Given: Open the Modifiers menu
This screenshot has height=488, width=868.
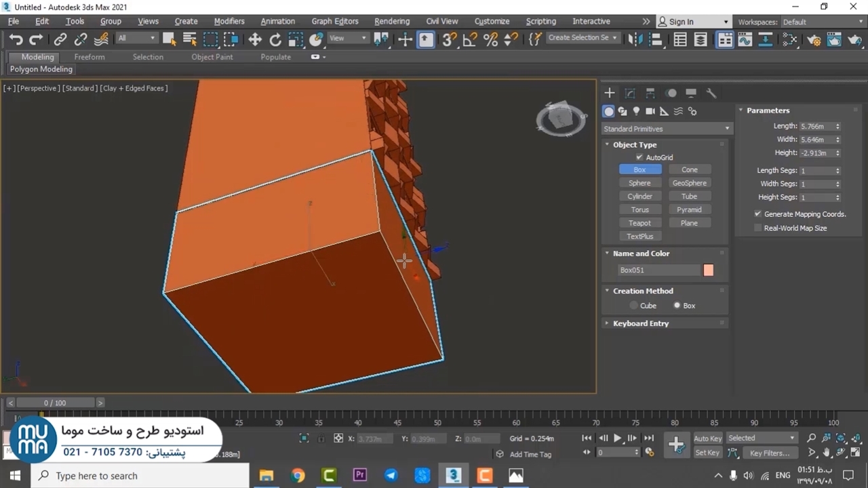Looking at the screenshot, I should point(229,21).
